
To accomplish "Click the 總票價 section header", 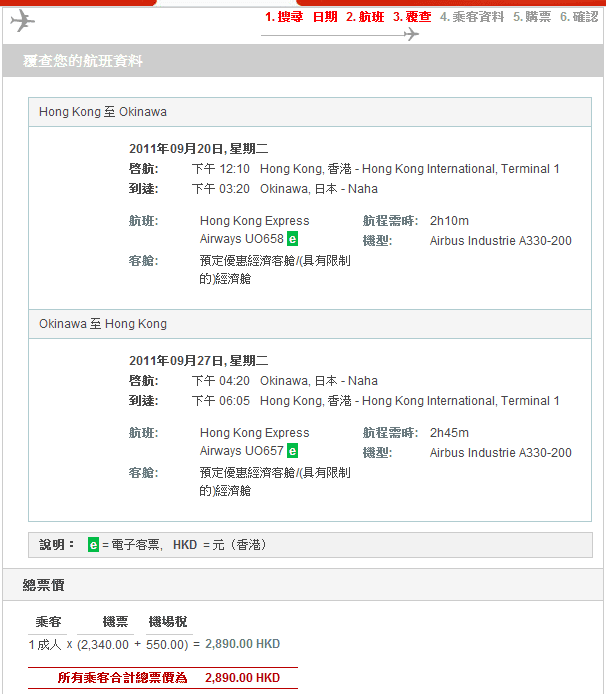I will (x=44, y=585).
